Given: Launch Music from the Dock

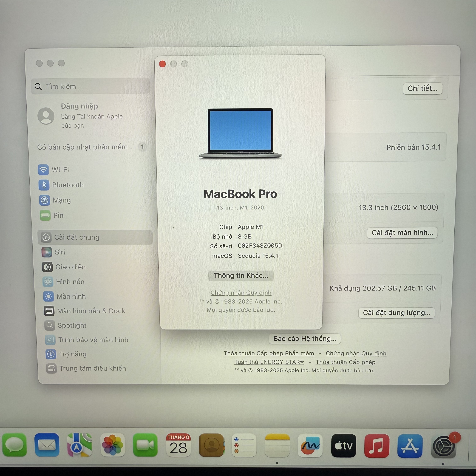Looking at the screenshot, I should point(377,446).
